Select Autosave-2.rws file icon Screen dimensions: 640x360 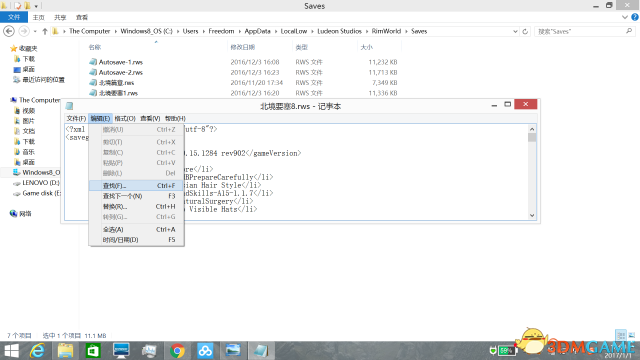[93, 72]
